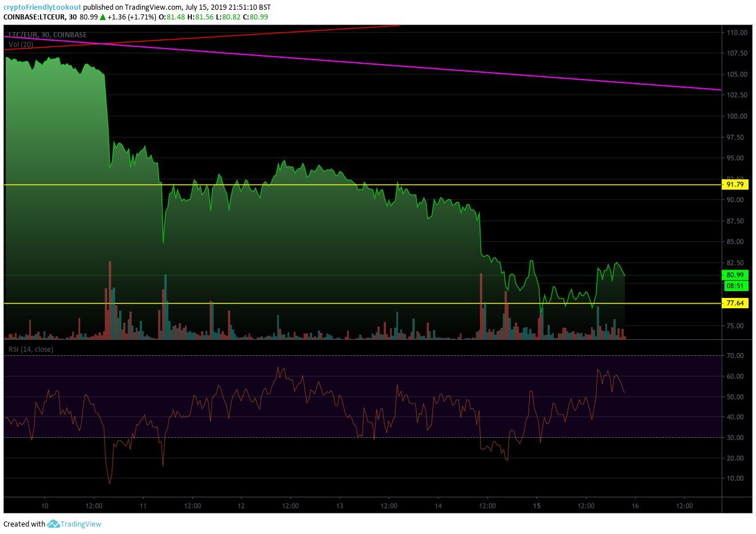
Task: Click the green up-arrow price change indicator
Action: click(103, 17)
